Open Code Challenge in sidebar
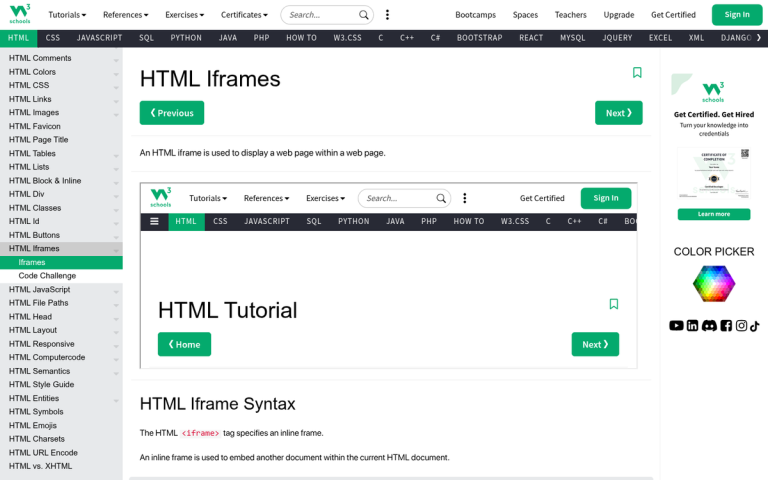The width and height of the screenshot is (768, 480). [61, 276]
